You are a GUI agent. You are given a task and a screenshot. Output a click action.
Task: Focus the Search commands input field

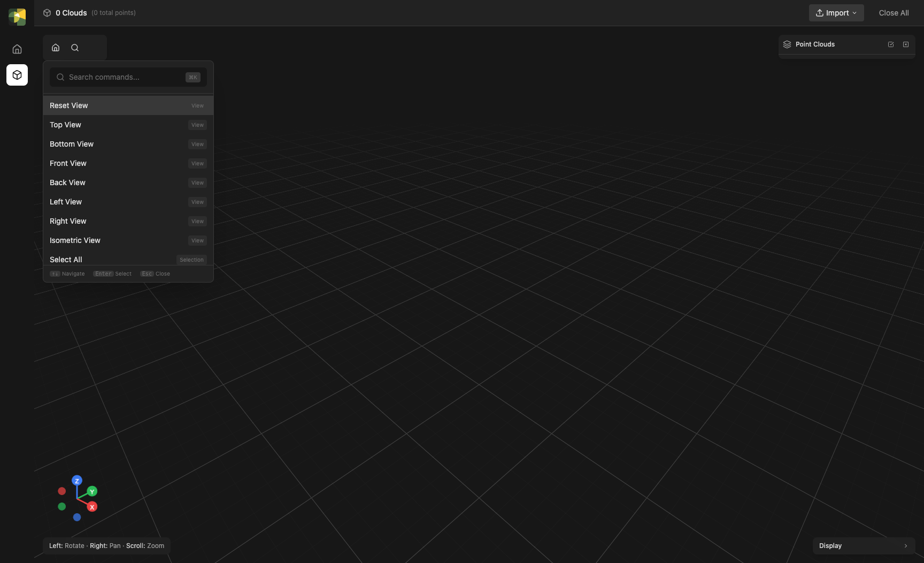click(x=128, y=77)
